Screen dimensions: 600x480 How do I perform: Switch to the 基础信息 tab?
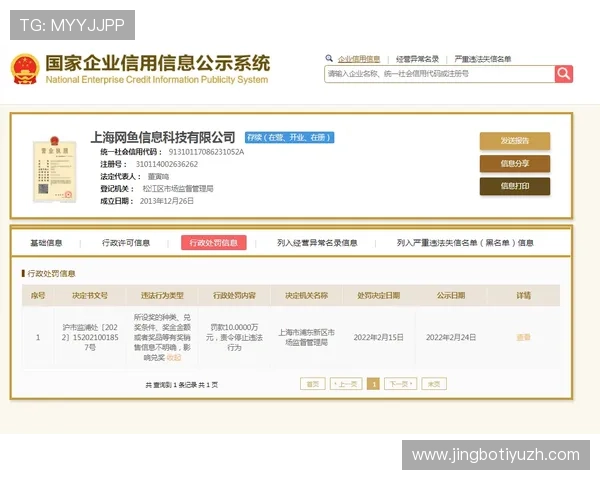[46, 243]
